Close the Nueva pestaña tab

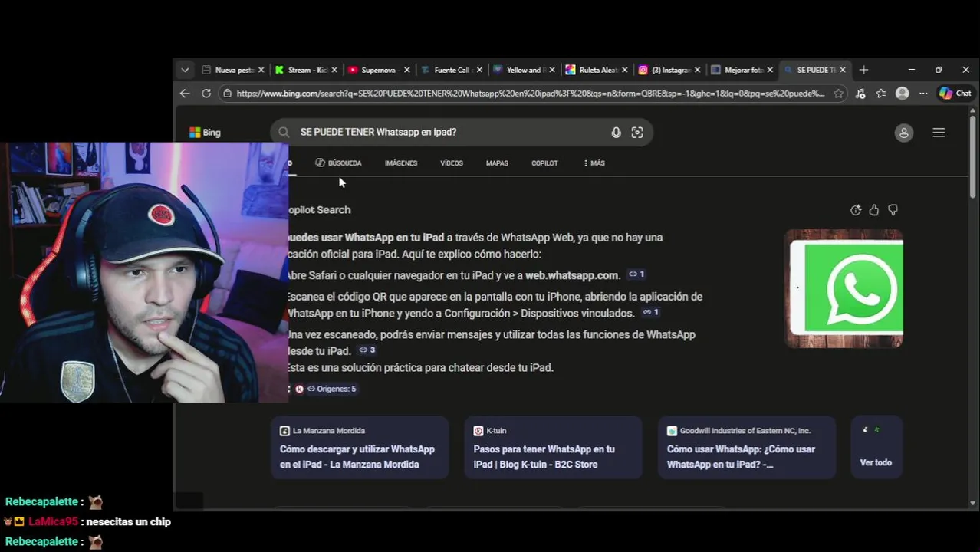(x=261, y=70)
